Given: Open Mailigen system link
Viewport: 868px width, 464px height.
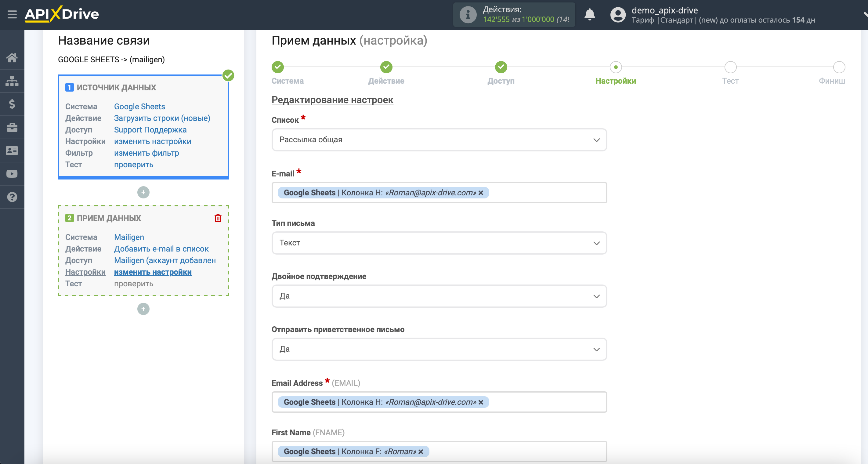Looking at the screenshot, I should (129, 237).
